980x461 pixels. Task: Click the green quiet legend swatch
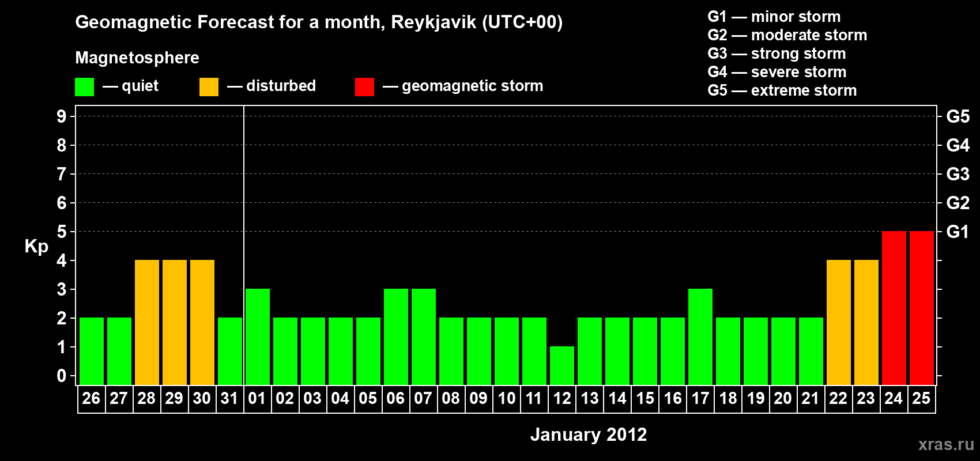[x=84, y=87]
